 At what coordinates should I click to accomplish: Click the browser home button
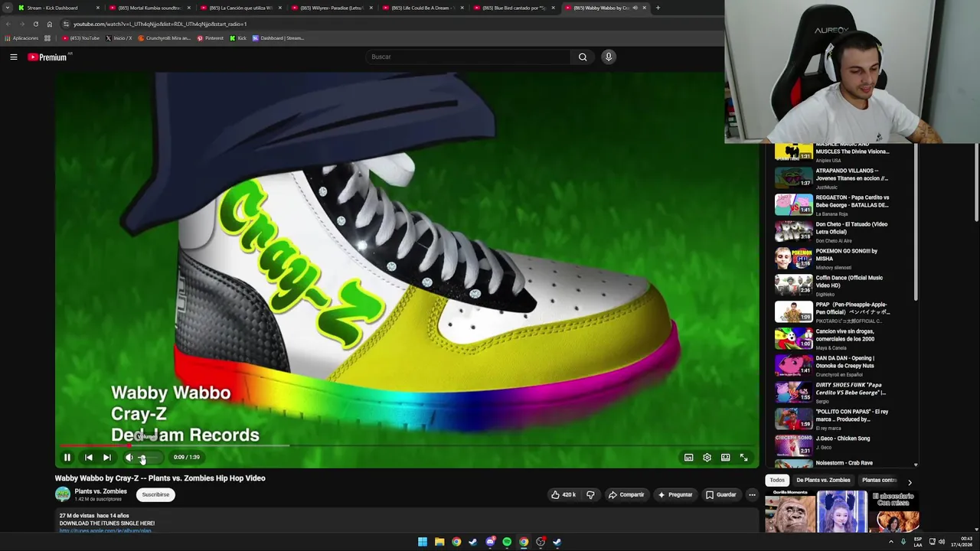pyautogui.click(x=50, y=24)
